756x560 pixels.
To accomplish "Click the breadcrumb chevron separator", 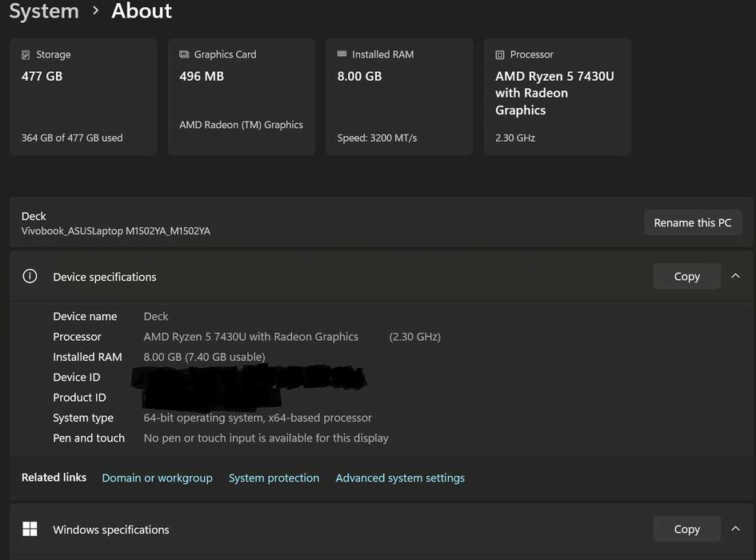I will click(95, 10).
